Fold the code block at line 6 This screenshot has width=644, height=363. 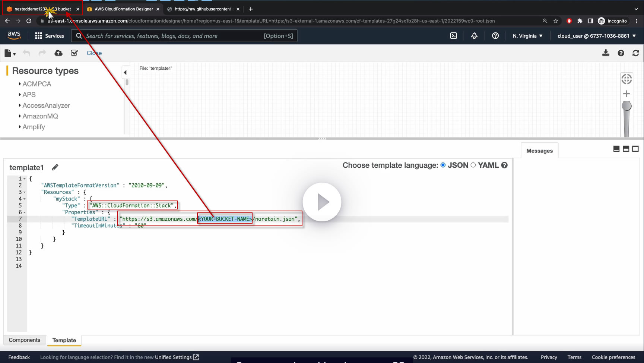point(25,212)
